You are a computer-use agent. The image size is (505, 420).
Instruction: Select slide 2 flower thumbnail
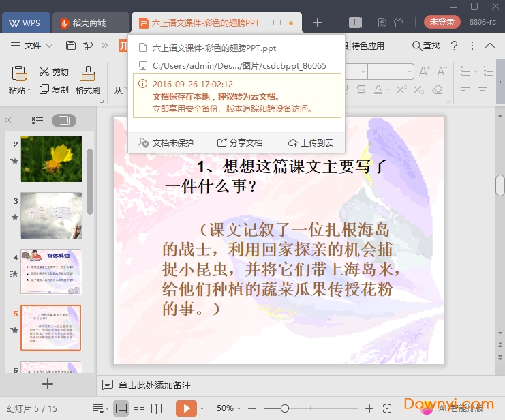(x=51, y=159)
